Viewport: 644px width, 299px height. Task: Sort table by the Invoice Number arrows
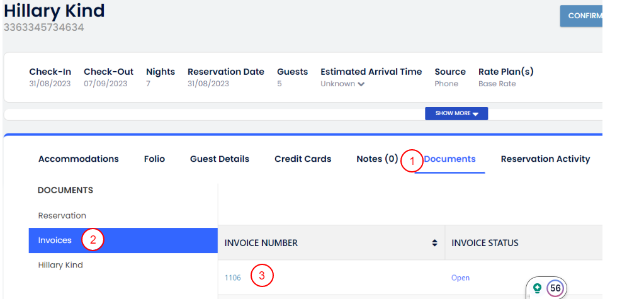coord(434,243)
